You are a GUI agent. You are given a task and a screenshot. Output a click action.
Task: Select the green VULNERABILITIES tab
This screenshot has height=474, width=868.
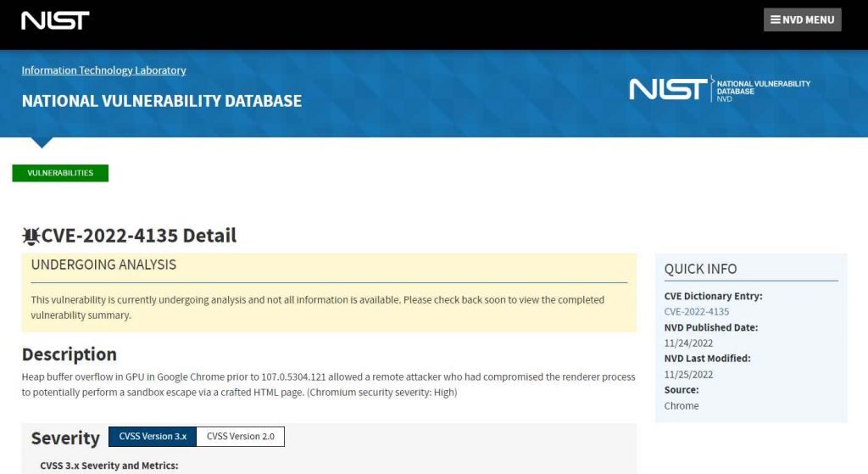(x=60, y=173)
